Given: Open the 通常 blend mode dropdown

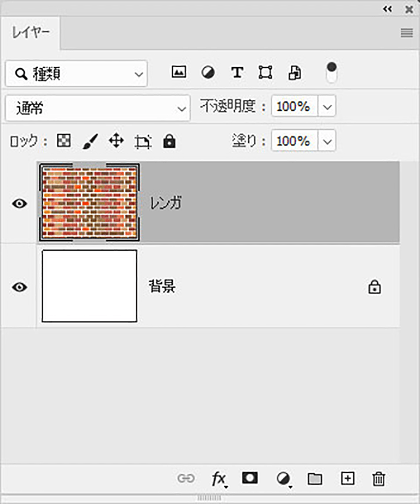Looking at the screenshot, I should pos(98,108).
